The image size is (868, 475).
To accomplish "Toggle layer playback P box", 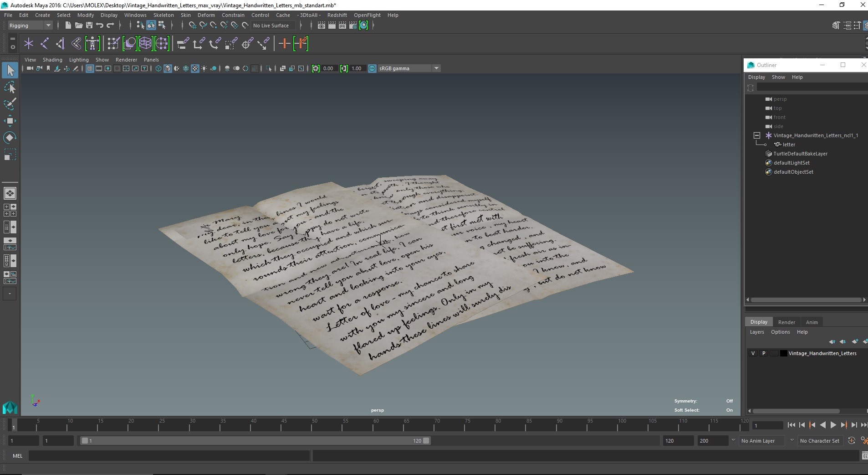I will click(x=764, y=353).
